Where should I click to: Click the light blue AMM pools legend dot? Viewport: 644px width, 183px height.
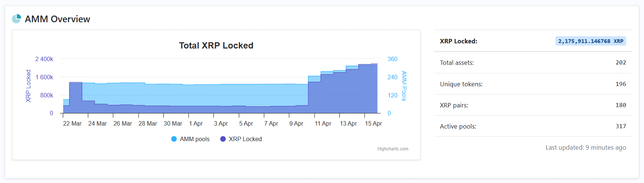click(x=174, y=139)
